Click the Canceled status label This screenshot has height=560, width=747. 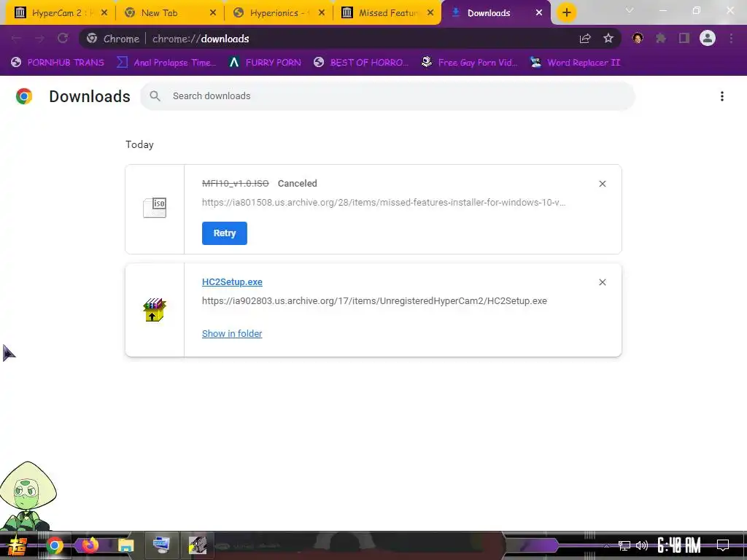pyautogui.click(x=298, y=183)
